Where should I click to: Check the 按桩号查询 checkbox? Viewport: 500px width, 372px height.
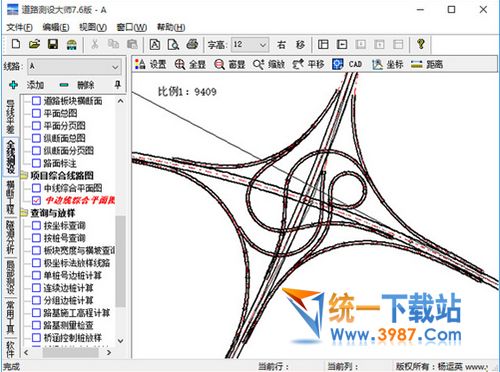pyautogui.click(x=36, y=238)
